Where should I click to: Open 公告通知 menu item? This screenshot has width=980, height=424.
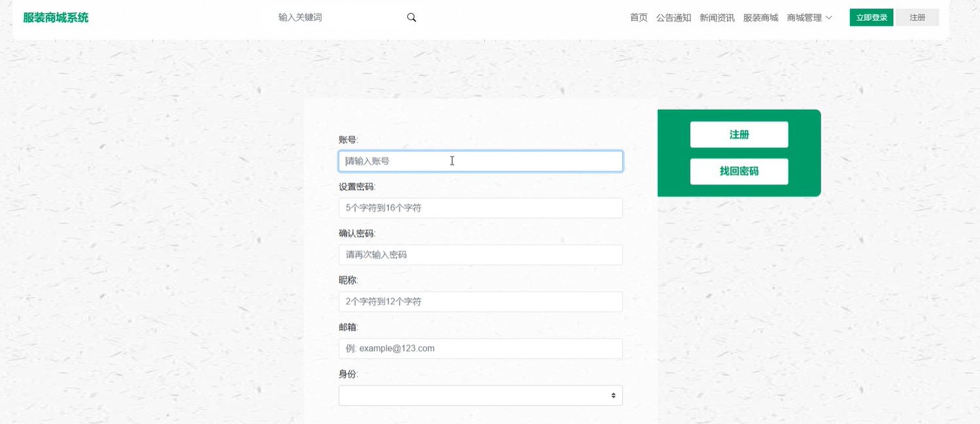(673, 18)
